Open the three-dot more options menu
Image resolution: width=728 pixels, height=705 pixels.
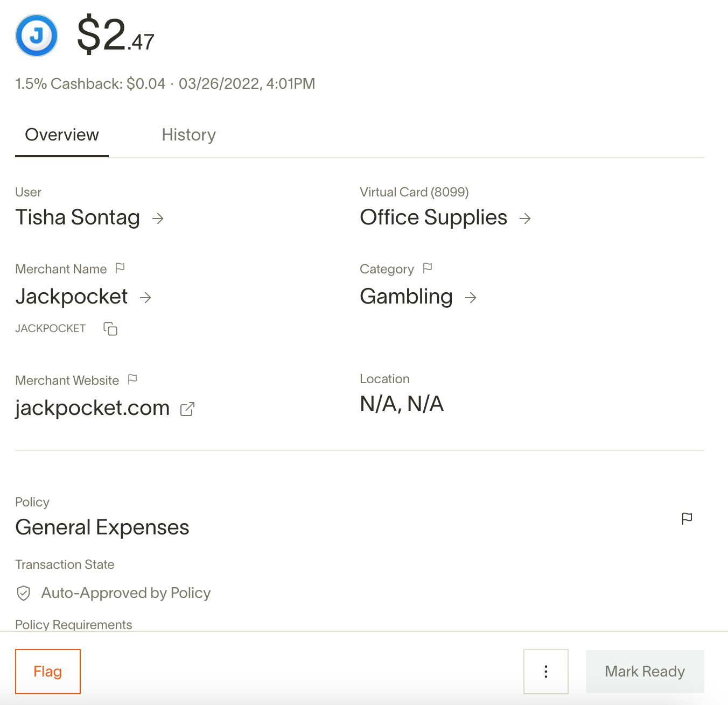click(x=546, y=672)
